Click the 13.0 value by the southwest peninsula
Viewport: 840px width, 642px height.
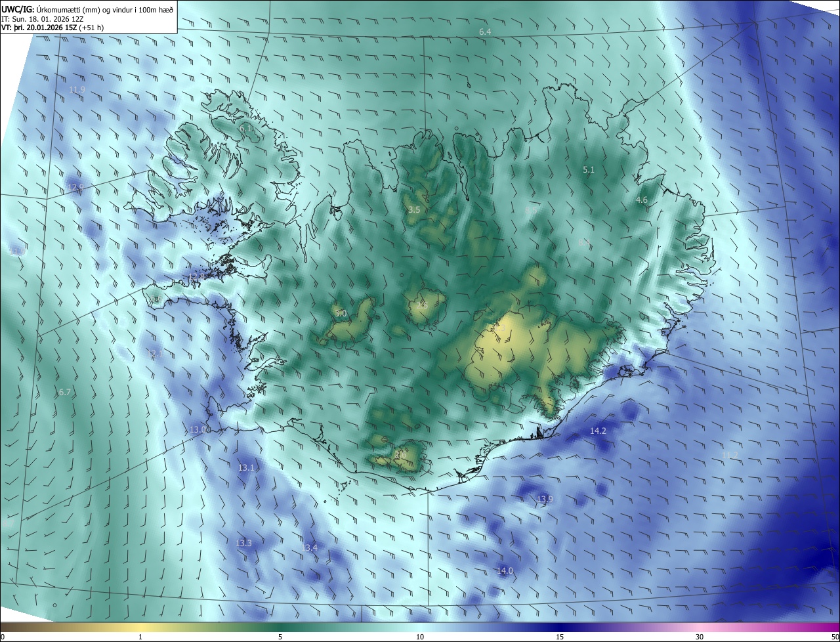[198, 429]
